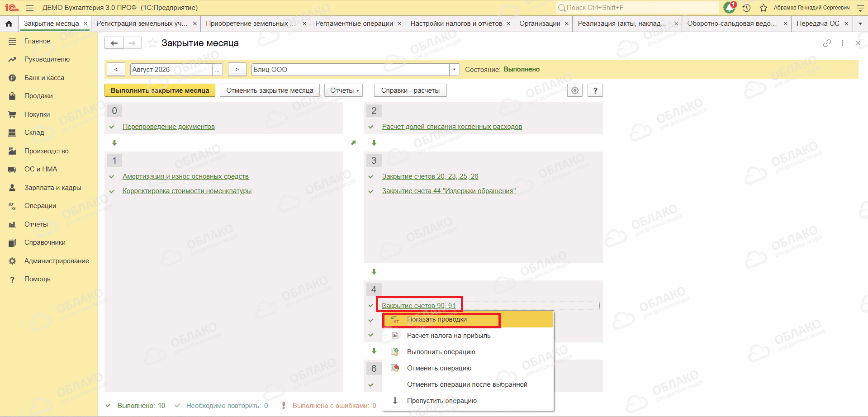This screenshot has height=417, width=868.
Task: Open Отчеты section in sidebar
Action: click(36, 224)
